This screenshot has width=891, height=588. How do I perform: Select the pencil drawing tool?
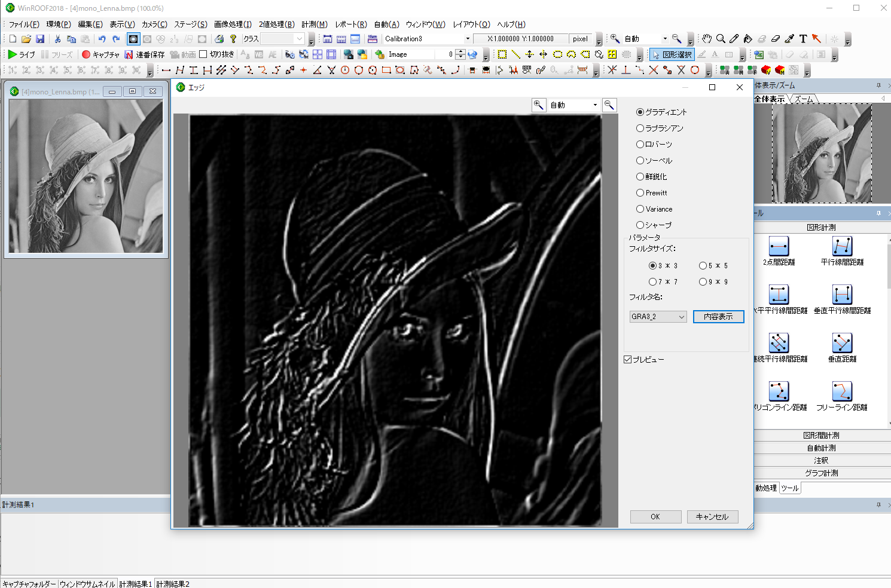point(734,39)
